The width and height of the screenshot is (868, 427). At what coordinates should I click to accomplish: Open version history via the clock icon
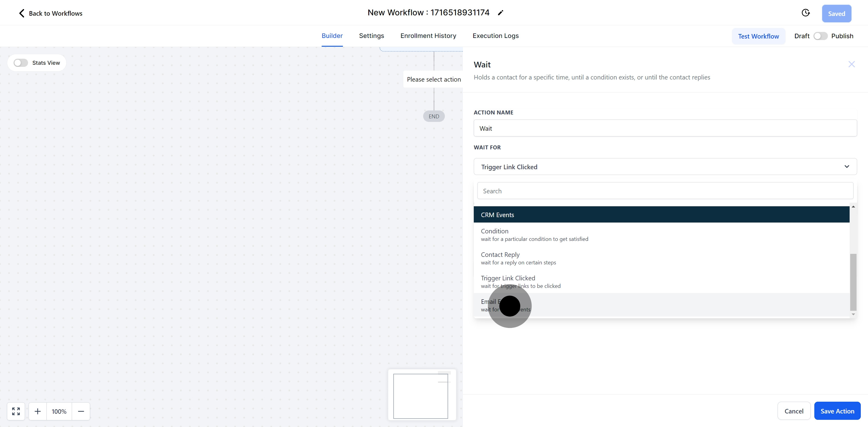(806, 12)
